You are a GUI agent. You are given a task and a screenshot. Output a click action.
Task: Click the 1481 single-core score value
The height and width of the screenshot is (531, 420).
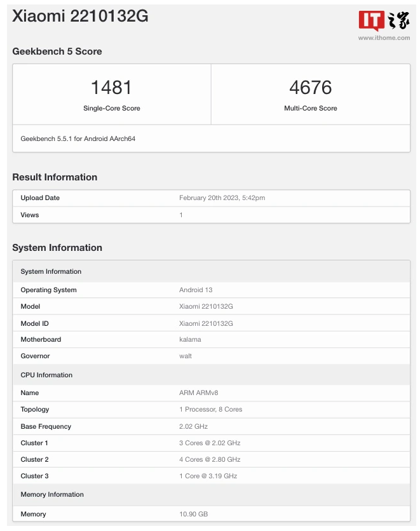point(111,88)
